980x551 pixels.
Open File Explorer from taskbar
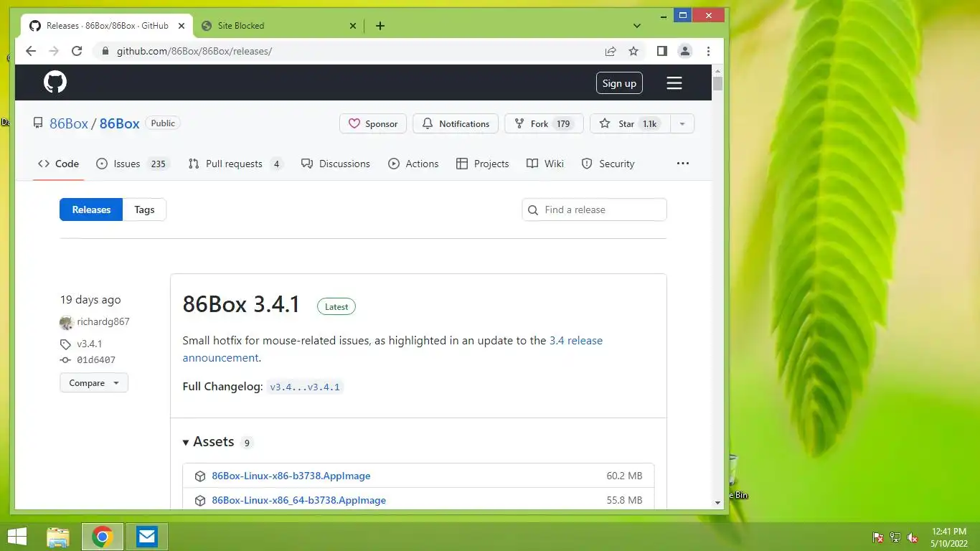pos(58,537)
